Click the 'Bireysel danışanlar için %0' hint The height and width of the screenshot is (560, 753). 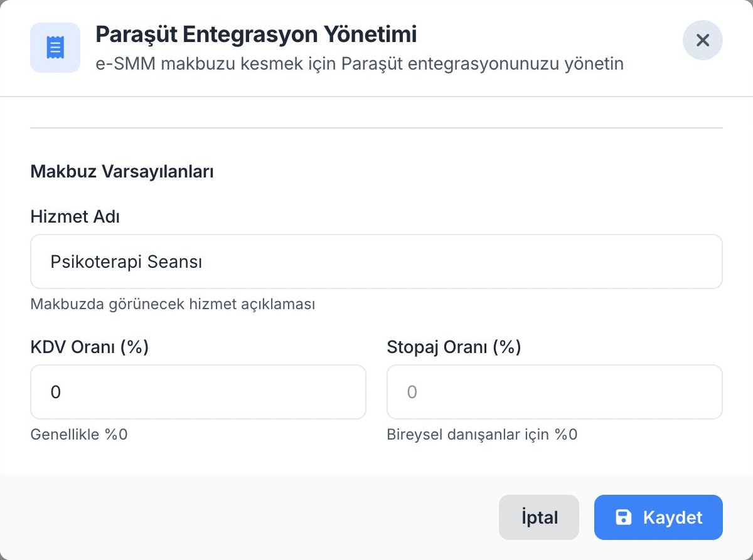[482, 435]
